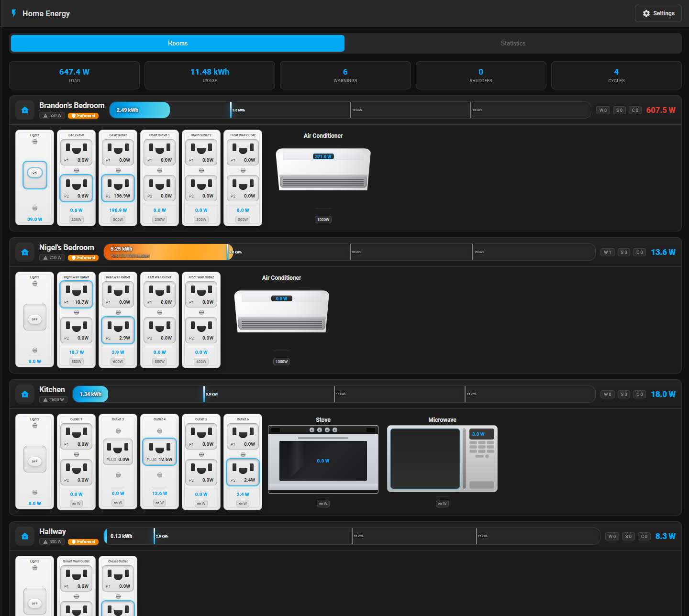
Task: Click the 647.4 W Load card
Action: click(x=74, y=75)
